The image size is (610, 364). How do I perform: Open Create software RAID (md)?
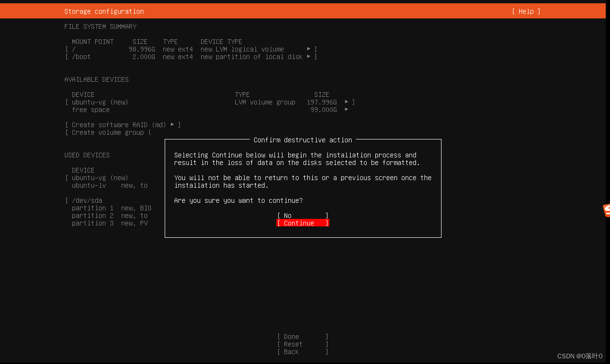(x=123, y=125)
